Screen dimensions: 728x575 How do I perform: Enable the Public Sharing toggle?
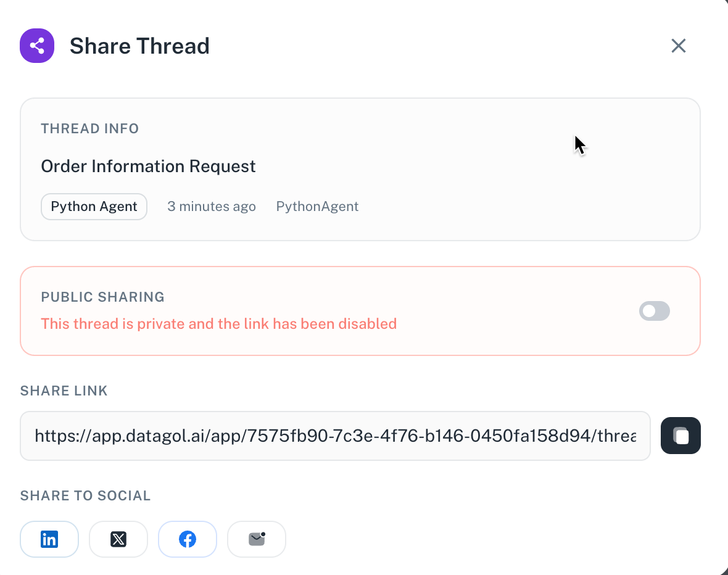[655, 311]
